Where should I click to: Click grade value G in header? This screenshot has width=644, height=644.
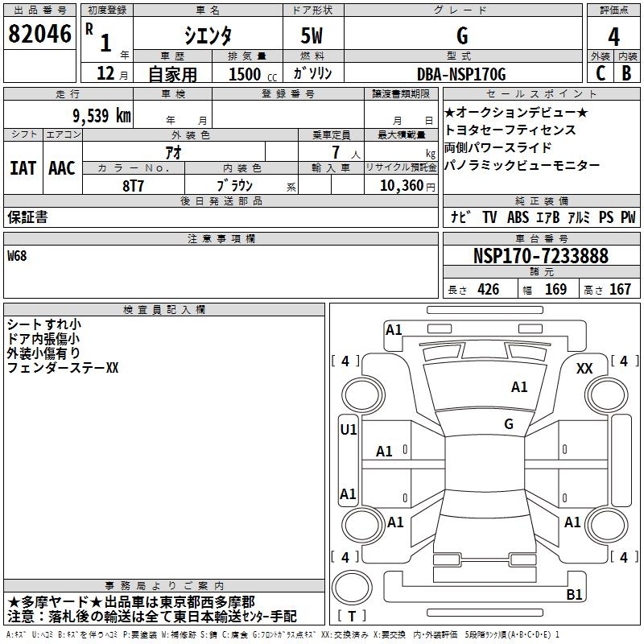(462, 35)
